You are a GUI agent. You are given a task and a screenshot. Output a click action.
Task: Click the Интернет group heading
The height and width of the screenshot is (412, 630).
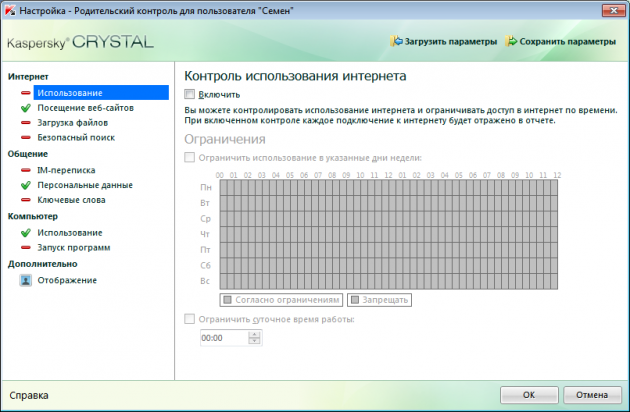click(28, 76)
